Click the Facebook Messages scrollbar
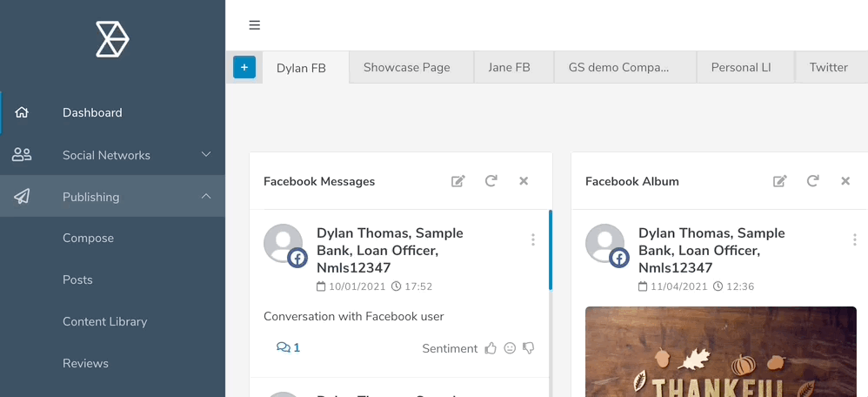 click(551, 250)
